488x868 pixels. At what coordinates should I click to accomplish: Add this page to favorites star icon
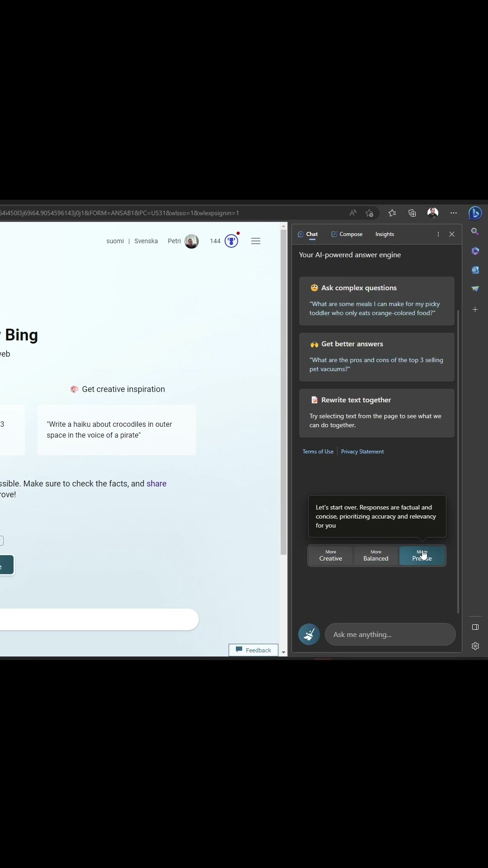pos(370,213)
